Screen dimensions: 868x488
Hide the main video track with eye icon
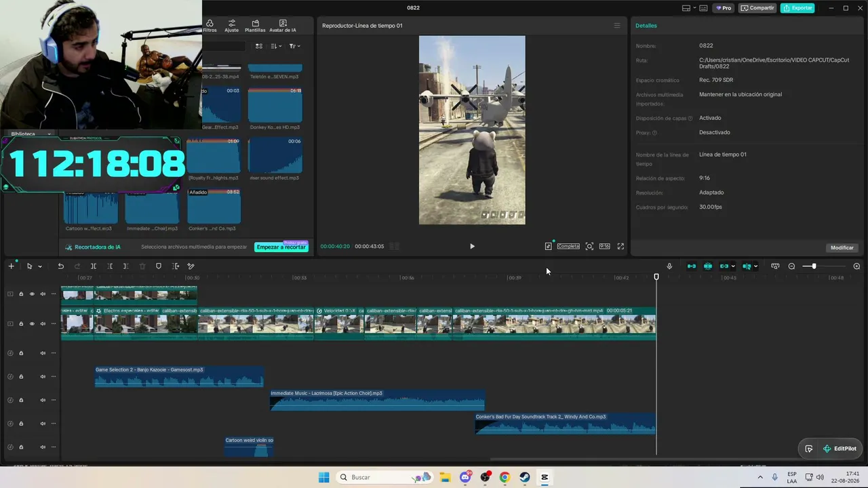click(32, 324)
